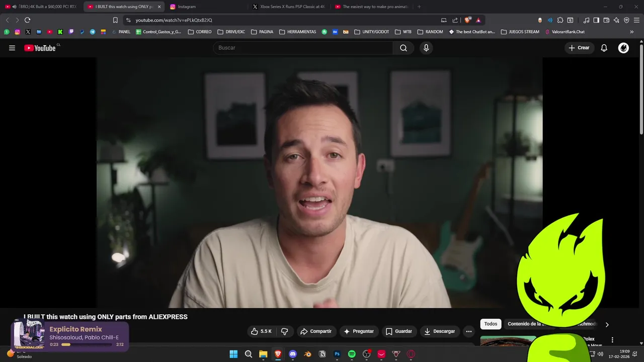The image size is (644, 362).
Task: Open Windows Start menu
Action: point(233,354)
